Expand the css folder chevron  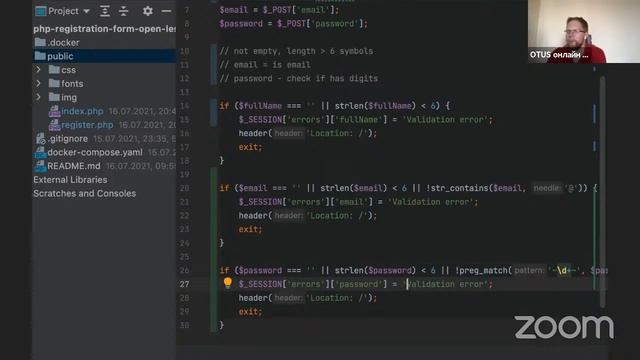pyautogui.click(x=38, y=70)
